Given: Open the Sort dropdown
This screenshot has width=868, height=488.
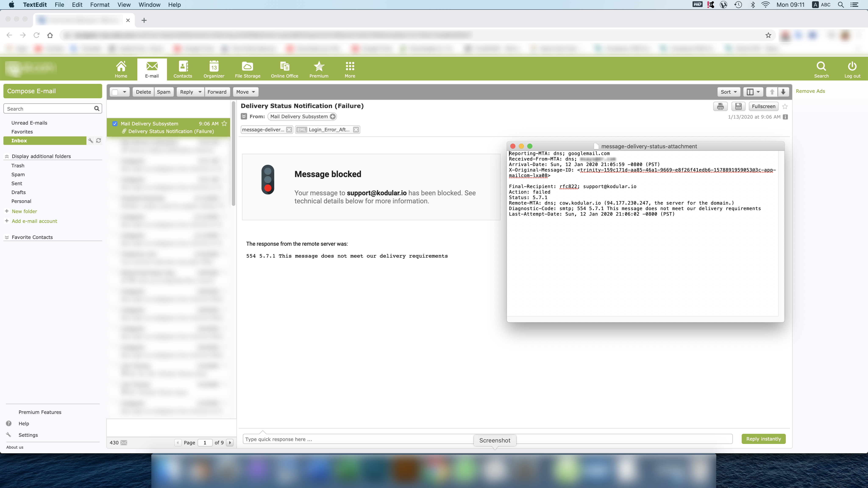Looking at the screenshot, I should pos(728,92).
